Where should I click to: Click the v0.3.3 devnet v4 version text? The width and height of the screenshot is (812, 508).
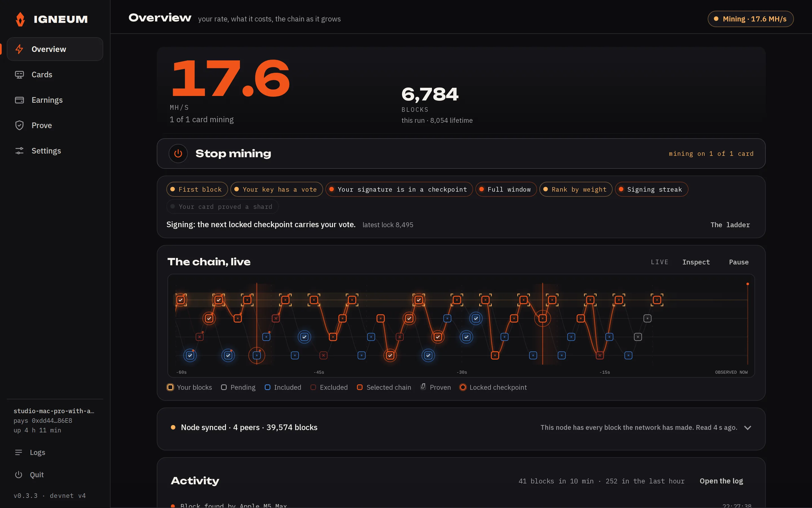(50, 496)
